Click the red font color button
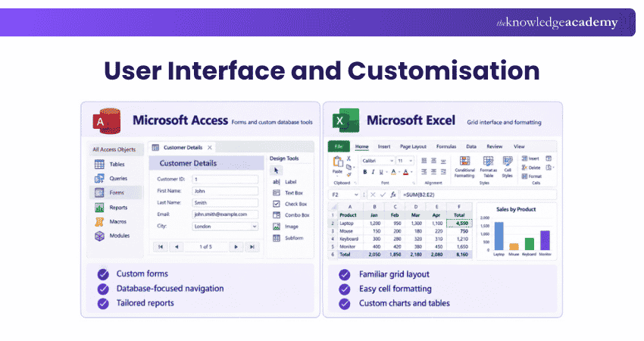Viewport: 644px width, 341px height. click(x=406, y=172)
